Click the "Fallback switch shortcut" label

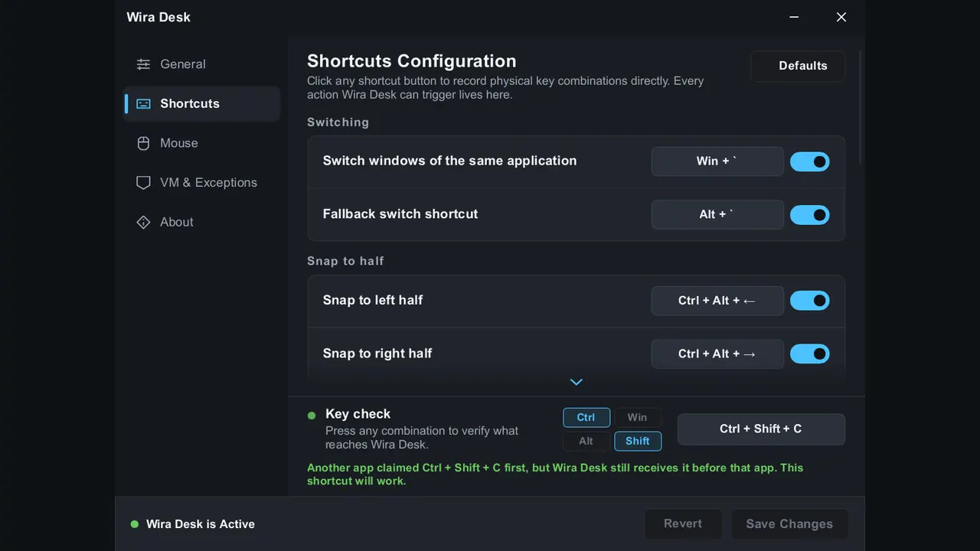(x=400, y=214)
